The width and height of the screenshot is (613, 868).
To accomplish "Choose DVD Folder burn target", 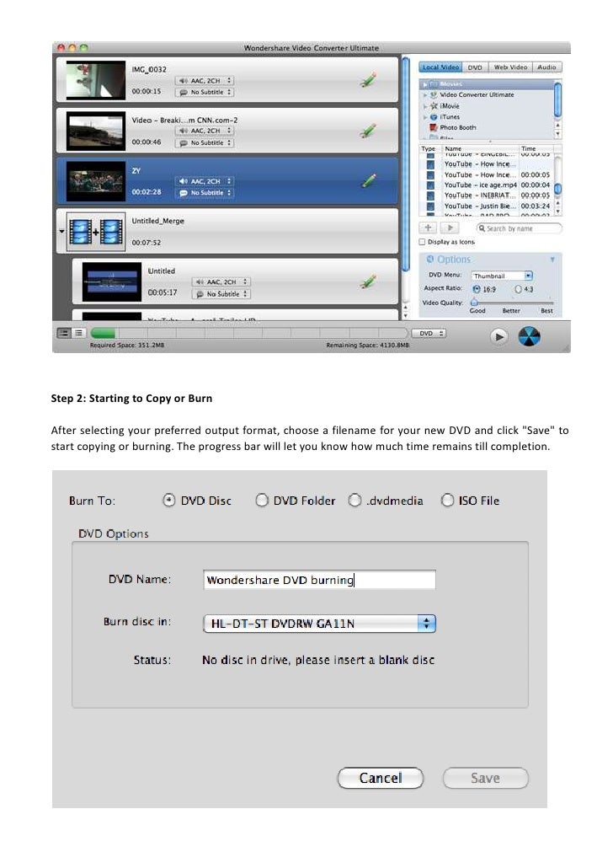I will pyautogui.click(x=262, y=500).
